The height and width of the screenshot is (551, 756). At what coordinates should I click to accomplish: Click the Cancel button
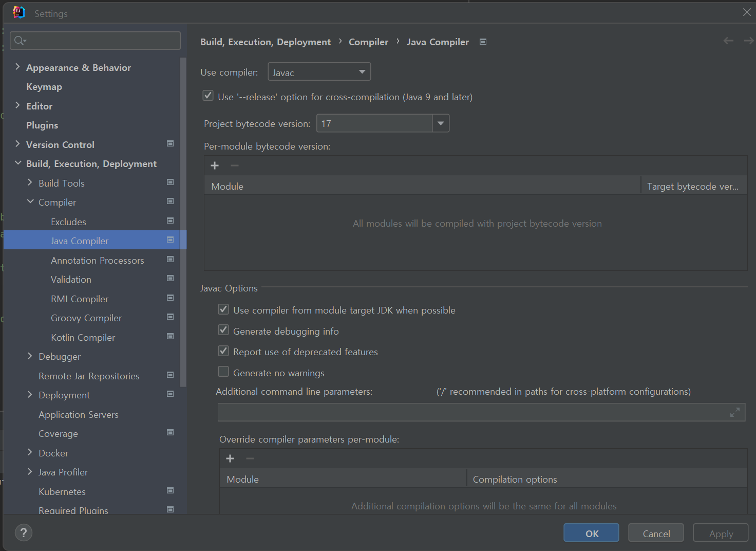pyautogui.click(x=656, y=533)
